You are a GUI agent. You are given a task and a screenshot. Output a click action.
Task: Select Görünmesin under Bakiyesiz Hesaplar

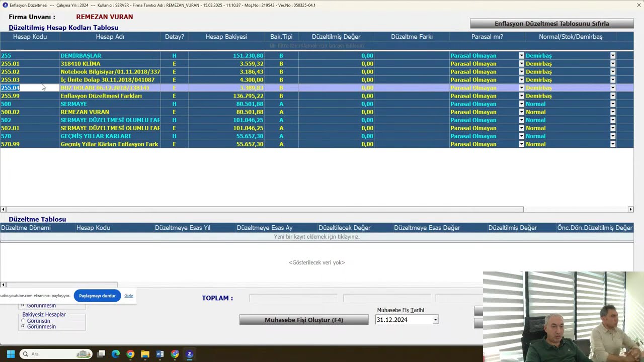click(23, 326)
